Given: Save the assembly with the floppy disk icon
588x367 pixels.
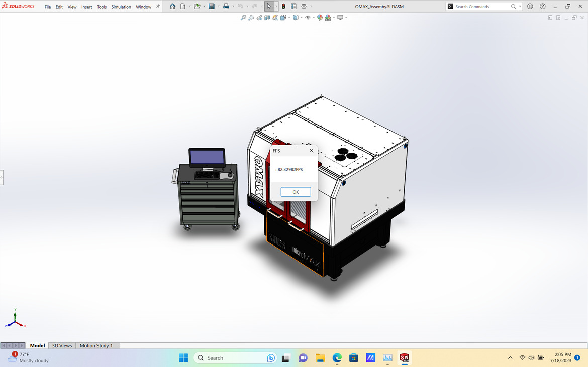Looking at the screenshot, I should pos(212,6).
